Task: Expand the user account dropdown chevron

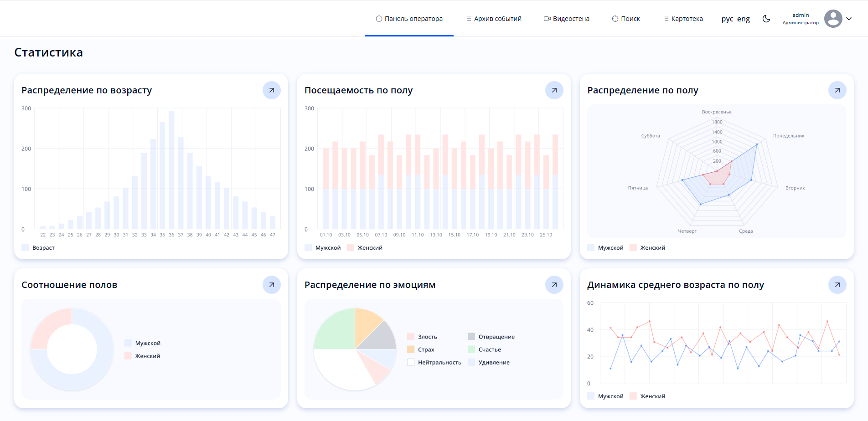Action: (x=849, y=19)
